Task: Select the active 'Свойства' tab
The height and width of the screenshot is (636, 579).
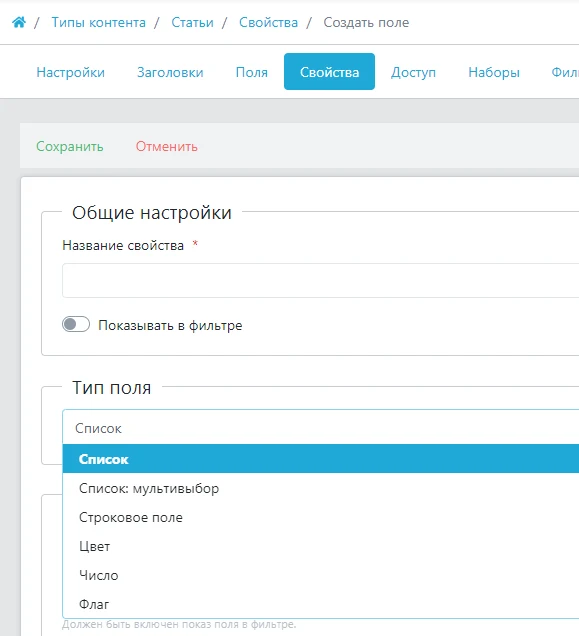Action: tap(329, 72)
